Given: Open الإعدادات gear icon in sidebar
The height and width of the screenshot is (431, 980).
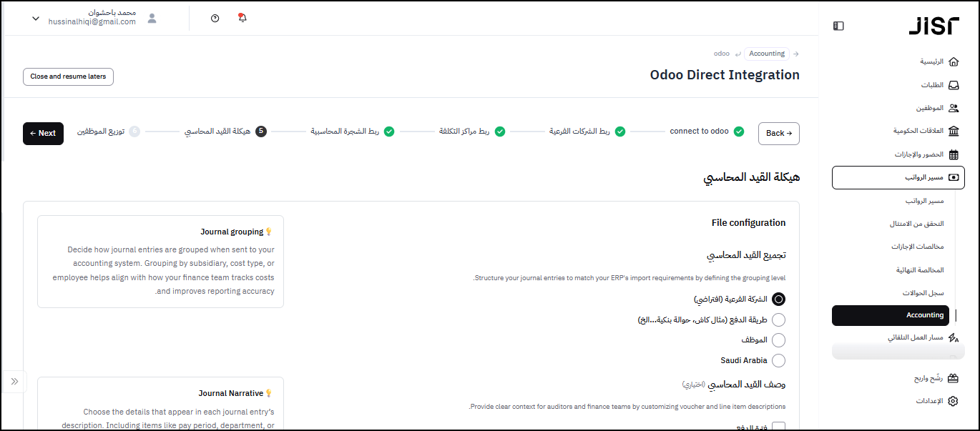Looking at the screenshot, I should (x=953, y=401).
